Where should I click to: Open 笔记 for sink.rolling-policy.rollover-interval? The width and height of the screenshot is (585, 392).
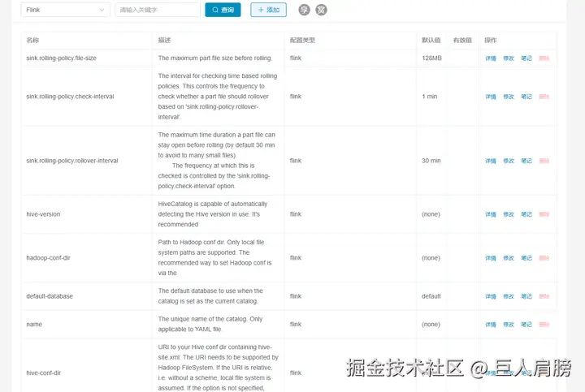pyautogui.click(x=526, y=161)
